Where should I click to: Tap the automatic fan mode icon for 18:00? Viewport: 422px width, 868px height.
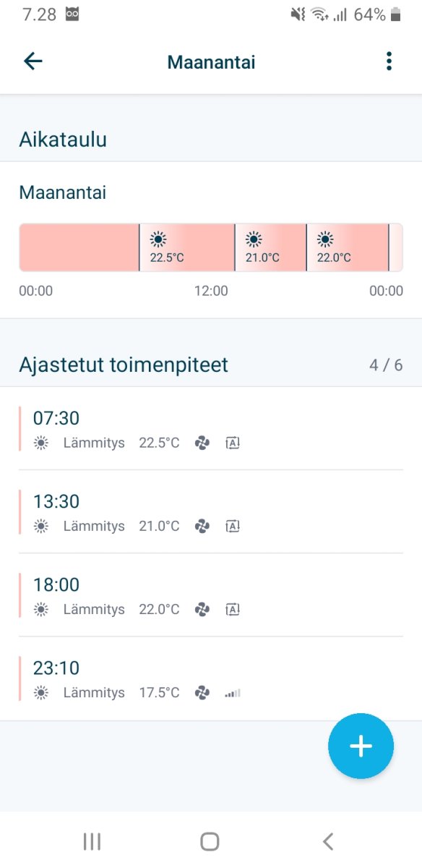232,609
